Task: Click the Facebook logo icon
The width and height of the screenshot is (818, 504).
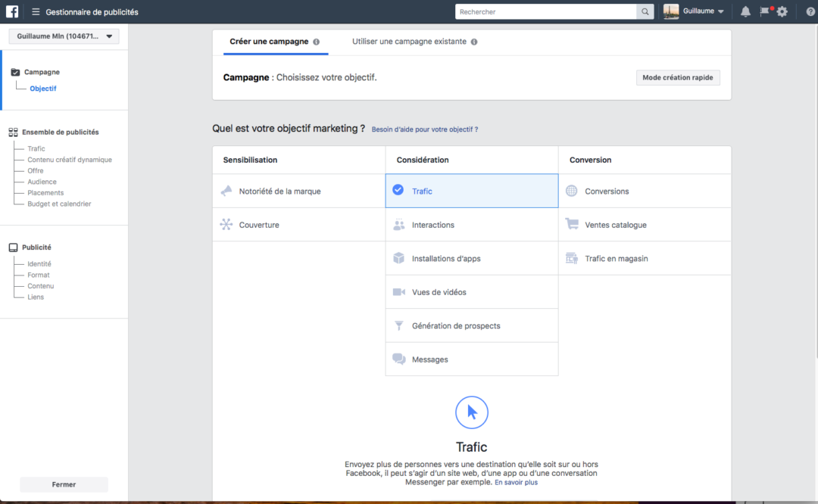Action: click(12, 11)
